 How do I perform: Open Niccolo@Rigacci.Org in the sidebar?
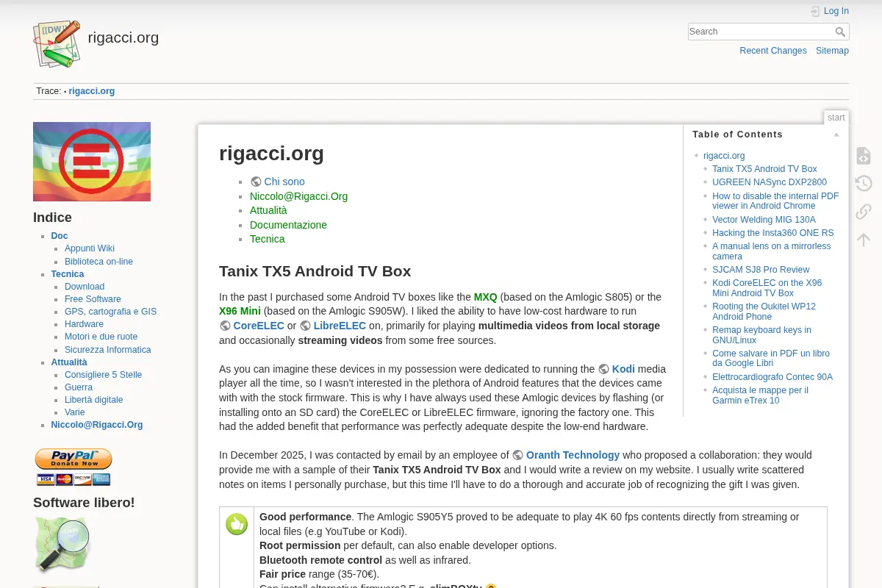click(97, 425)
